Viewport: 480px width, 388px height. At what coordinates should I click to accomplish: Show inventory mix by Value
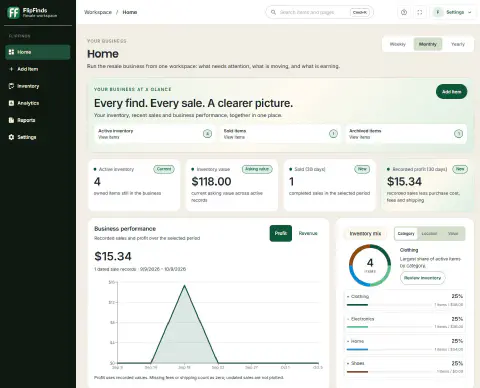click(453, 234)
